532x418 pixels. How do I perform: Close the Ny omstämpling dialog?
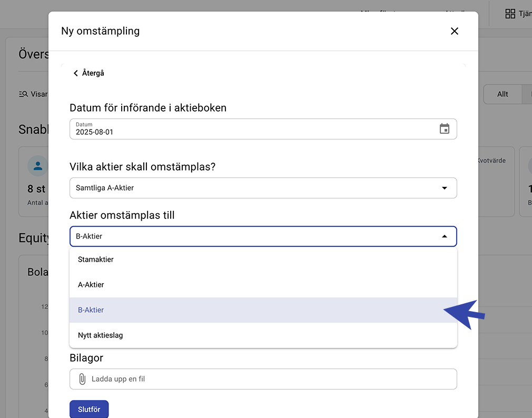[454, 31]
